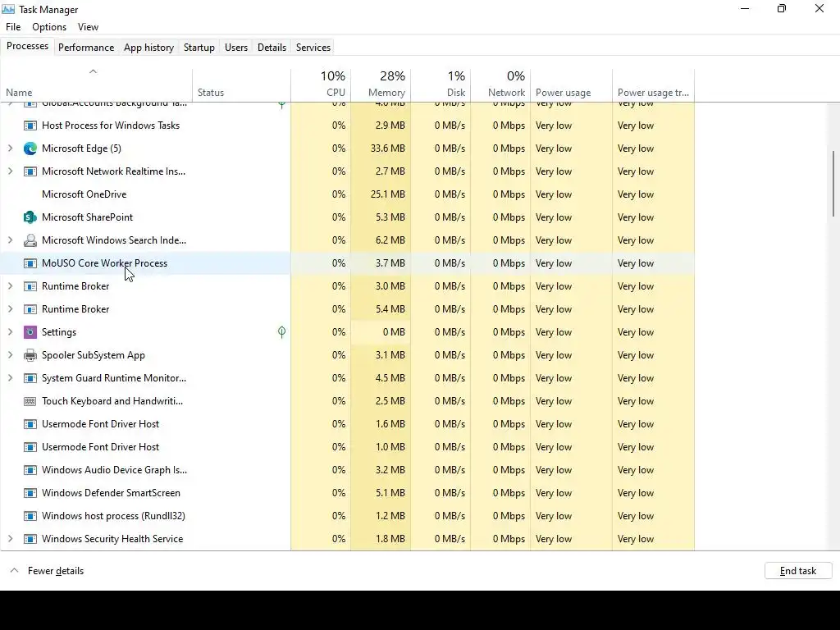Switch to the App history tab
This screenshot has height=630, width=840.
tap(149, 47)
